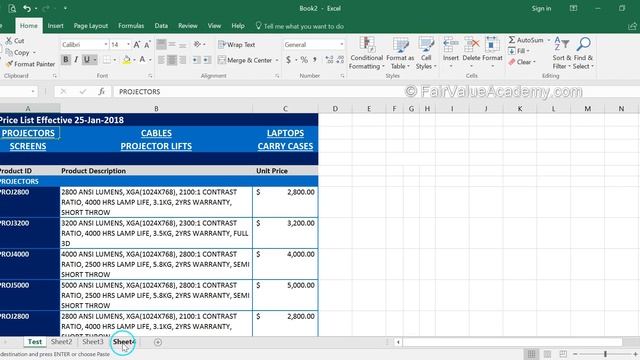Open the Orientation text angle tool
This screenshot has width=640, height=360.
pyautogui.click(x=198, y=44)
